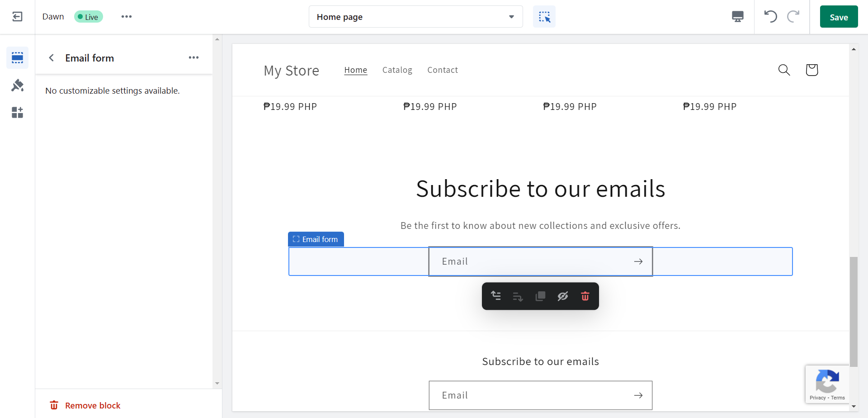Open the Catalog navigation link
Image resolution: width=868 pixels, height=418 pixels.
tap(397, 70)
